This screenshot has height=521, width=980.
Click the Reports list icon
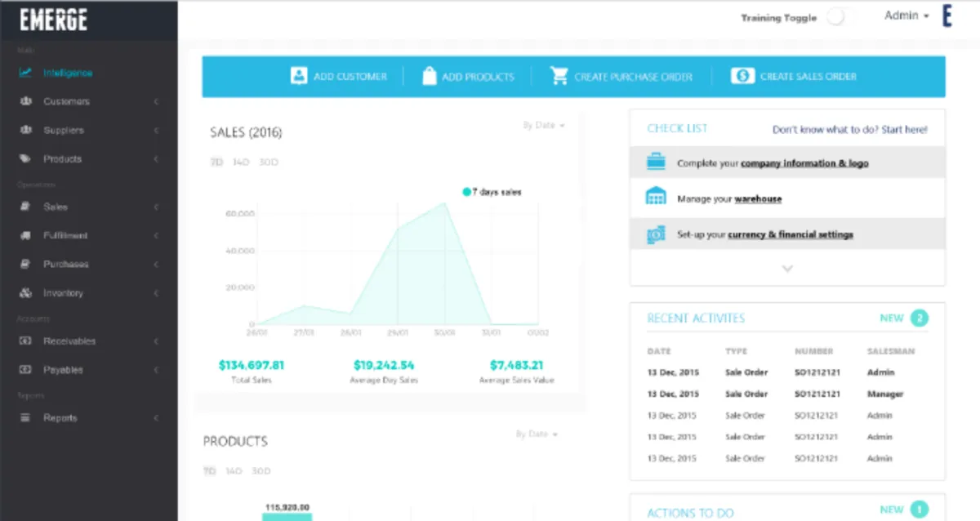click(26, 417)
